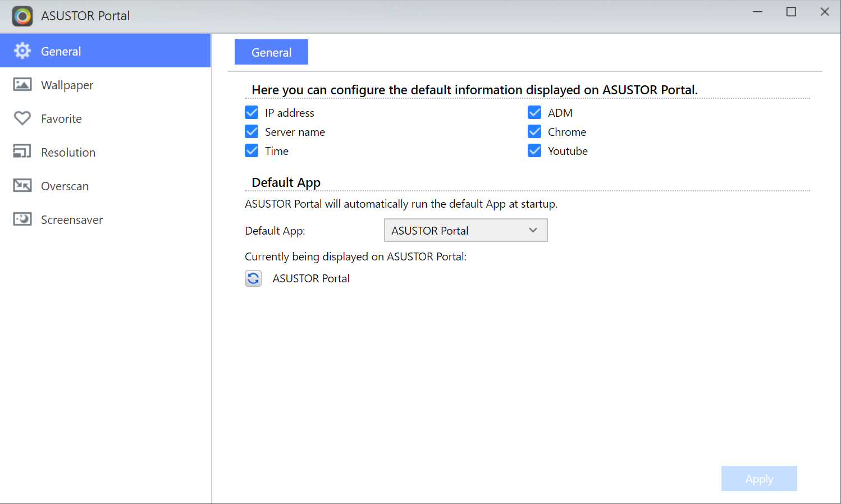Click the Favorite heart icon
Viewport: 841px width, 504px height.
click(22, 118)
